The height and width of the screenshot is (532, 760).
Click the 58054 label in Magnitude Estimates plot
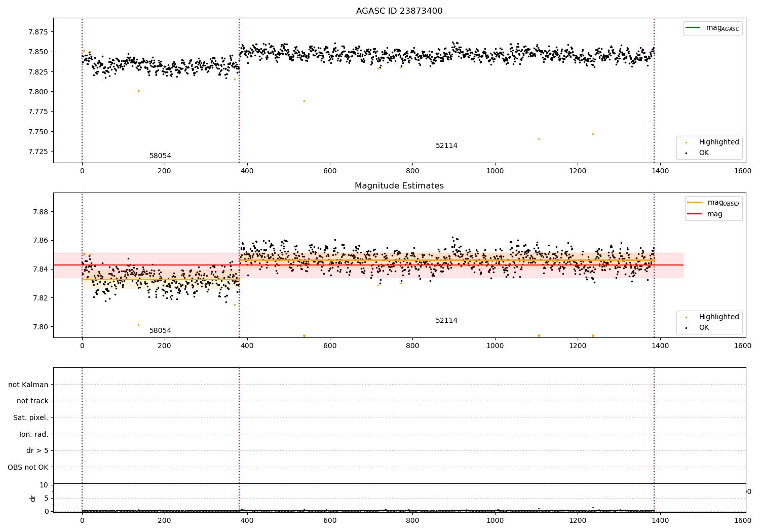[x=160, y=331]
